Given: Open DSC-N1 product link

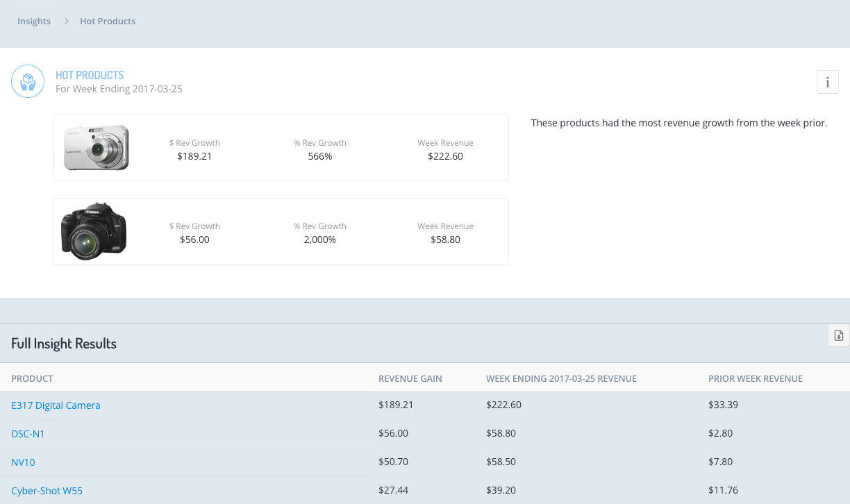Looking at the screenshot, I should [x=28, y=434].
